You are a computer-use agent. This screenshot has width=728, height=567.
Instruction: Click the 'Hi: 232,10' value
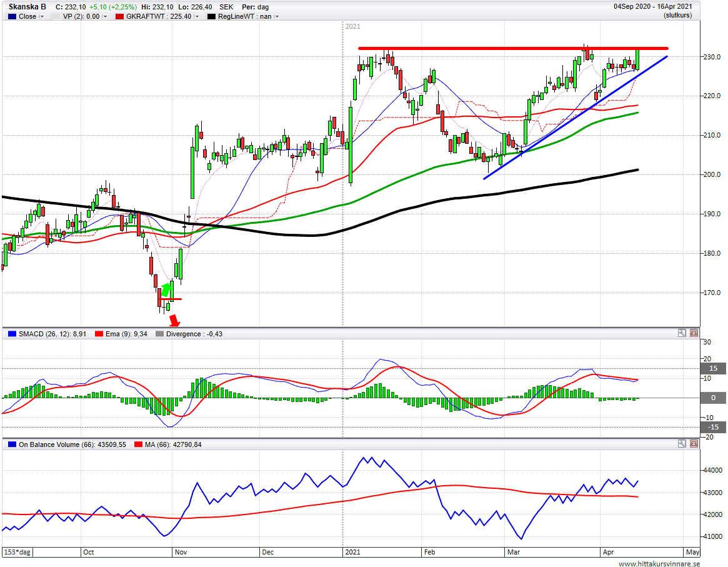tap(157, 7)
